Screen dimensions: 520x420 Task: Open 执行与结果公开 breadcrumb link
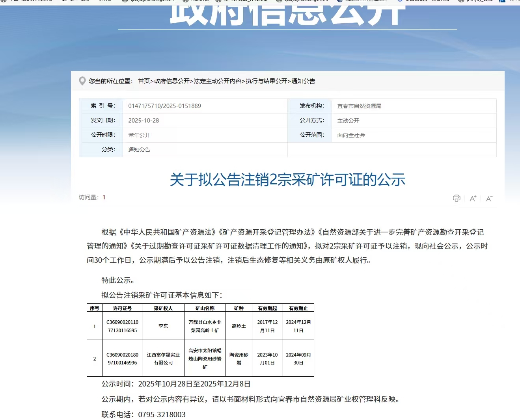[267, 81]
